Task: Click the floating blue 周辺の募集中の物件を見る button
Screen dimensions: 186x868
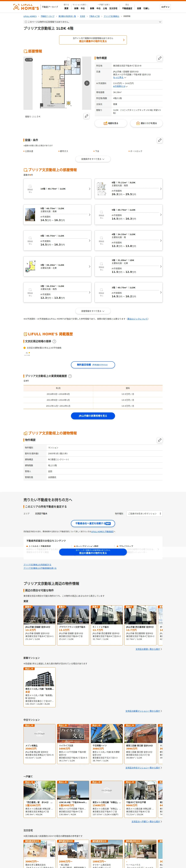Action: pos(93,552)
